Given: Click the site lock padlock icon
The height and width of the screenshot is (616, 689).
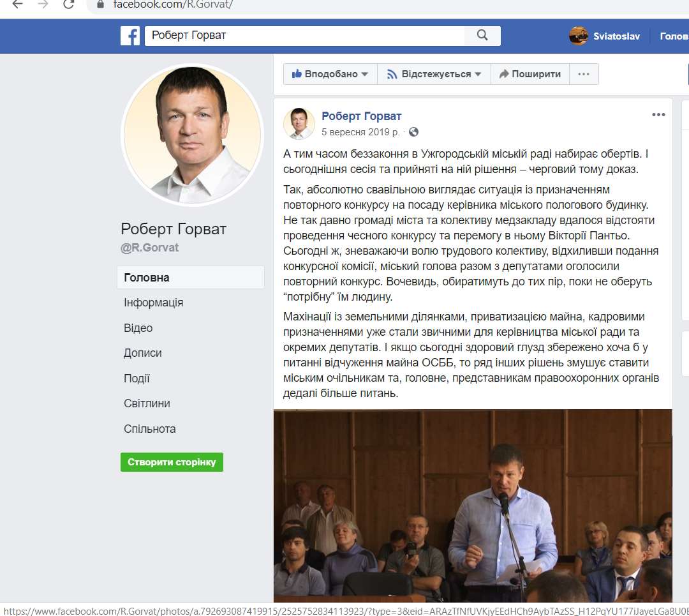Looking at the screenshot, I should [x=100, y=5].
